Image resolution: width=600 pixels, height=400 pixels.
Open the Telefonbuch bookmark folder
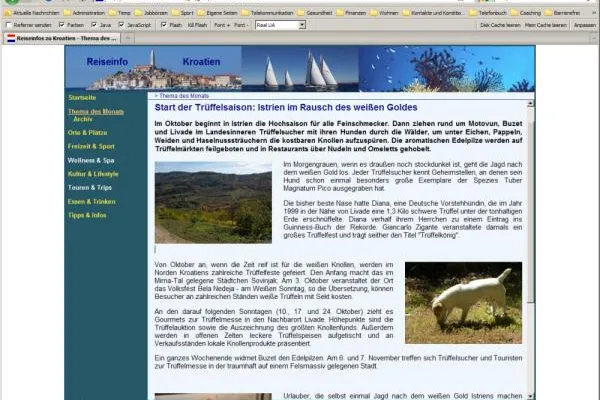(488, 13)
